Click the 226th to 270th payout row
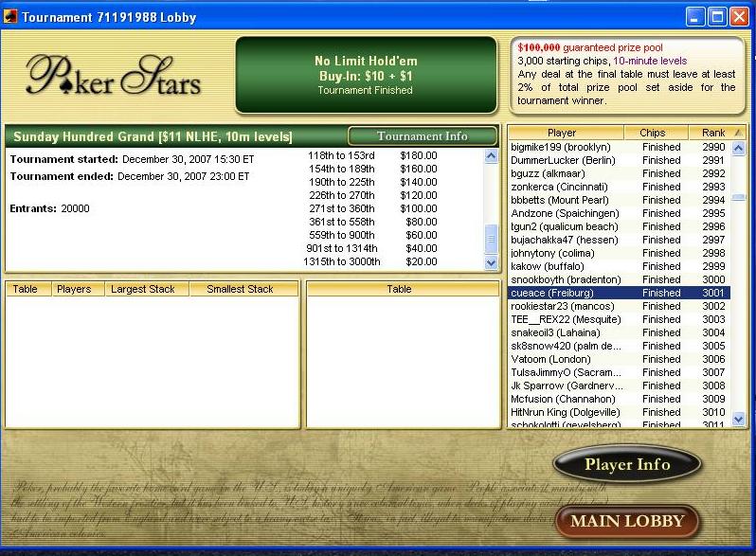This screenshot has height=556, width=756. coord(372,195)
